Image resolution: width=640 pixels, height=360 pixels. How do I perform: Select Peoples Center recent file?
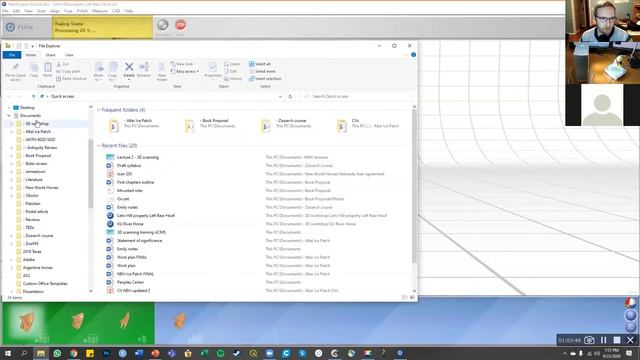click(x=130, y=282)
